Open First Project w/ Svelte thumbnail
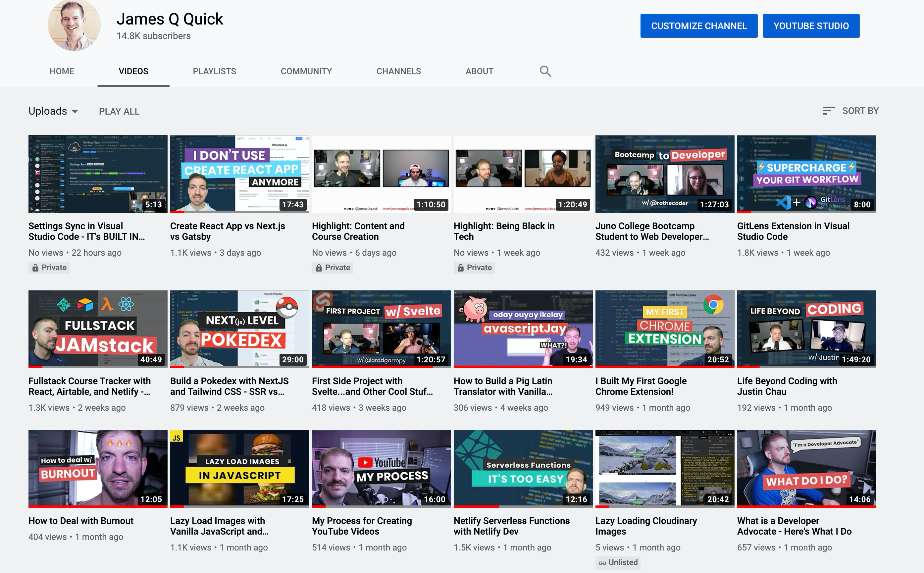 (381, 329)
